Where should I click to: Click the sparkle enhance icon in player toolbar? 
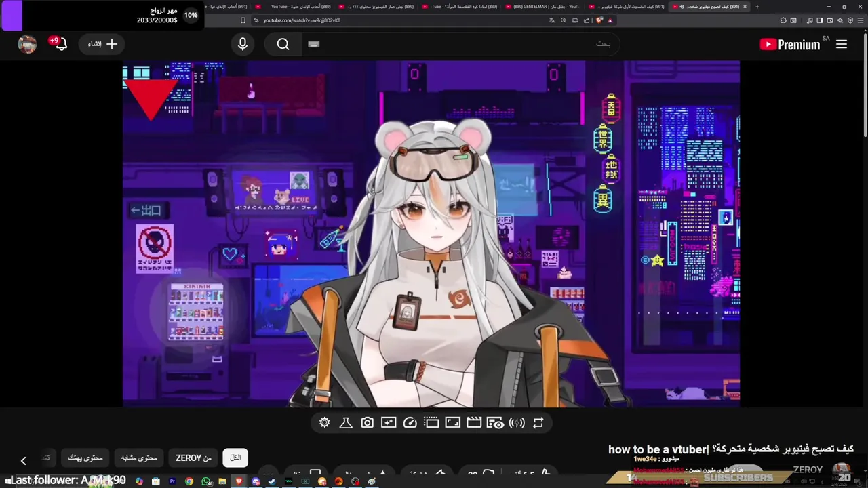tap(389, 423)
